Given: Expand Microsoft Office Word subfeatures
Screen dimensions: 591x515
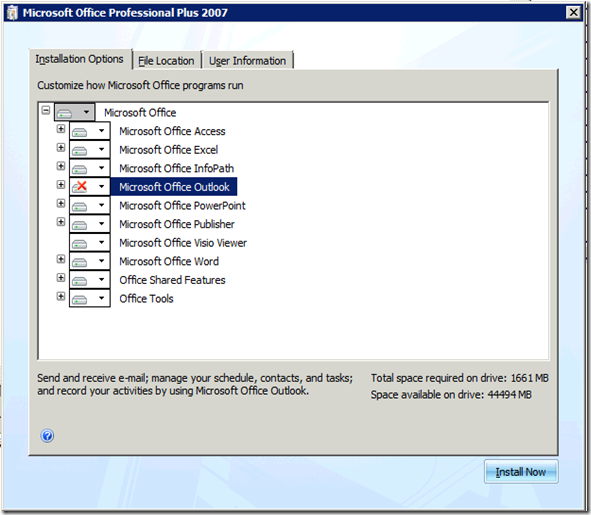Looking at the screenshot, I should pos(61,259).
